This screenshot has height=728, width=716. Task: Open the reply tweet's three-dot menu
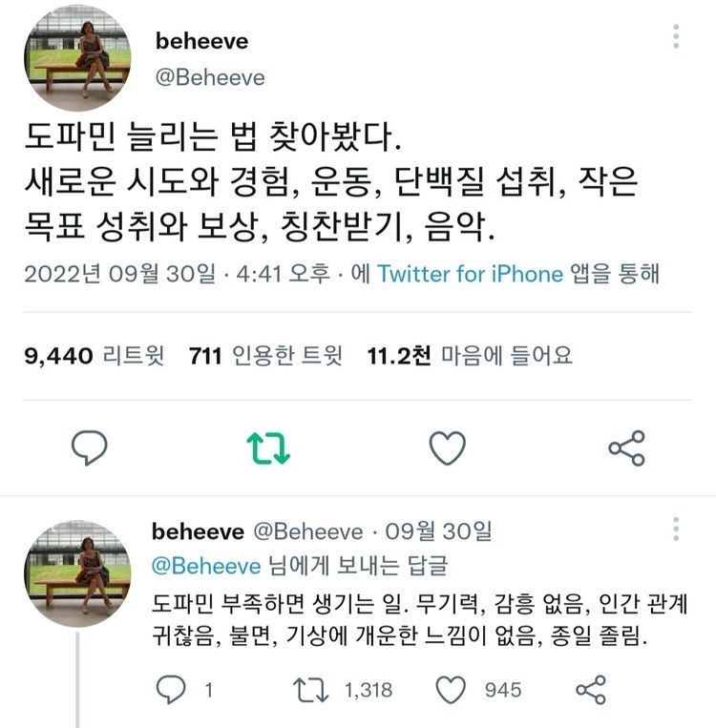676,530
